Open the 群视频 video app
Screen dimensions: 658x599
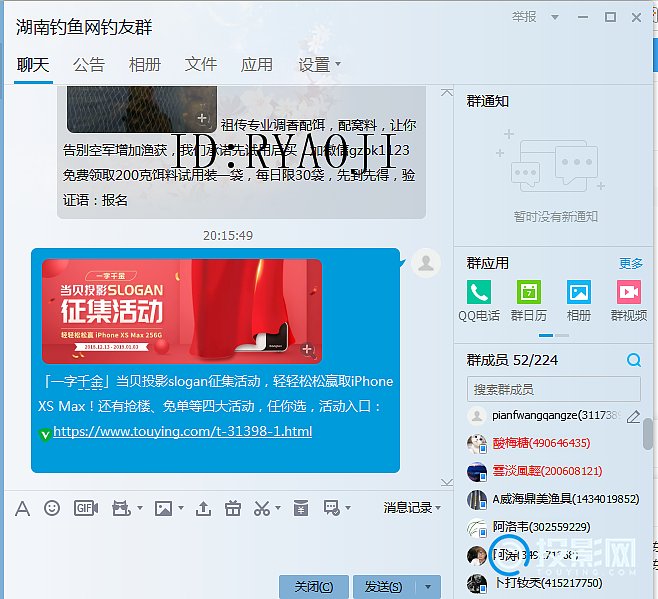[x=629, y=292]
